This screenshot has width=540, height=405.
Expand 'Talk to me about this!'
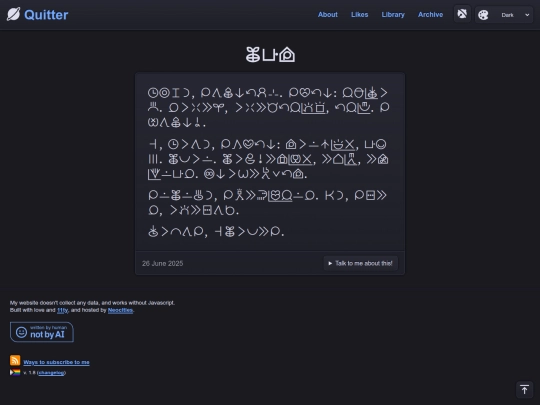[x=361, y=263]
